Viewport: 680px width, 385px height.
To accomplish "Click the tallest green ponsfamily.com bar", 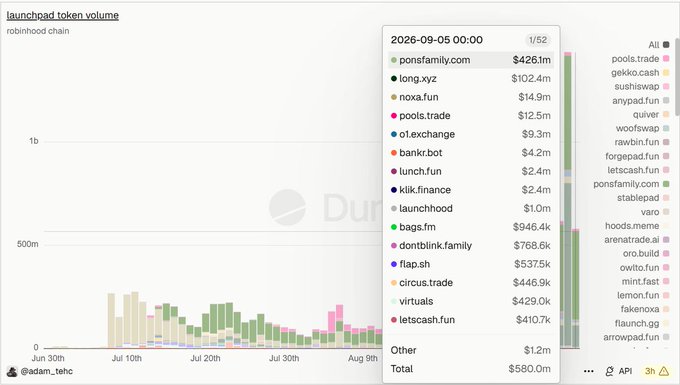I will click(568, 113).
